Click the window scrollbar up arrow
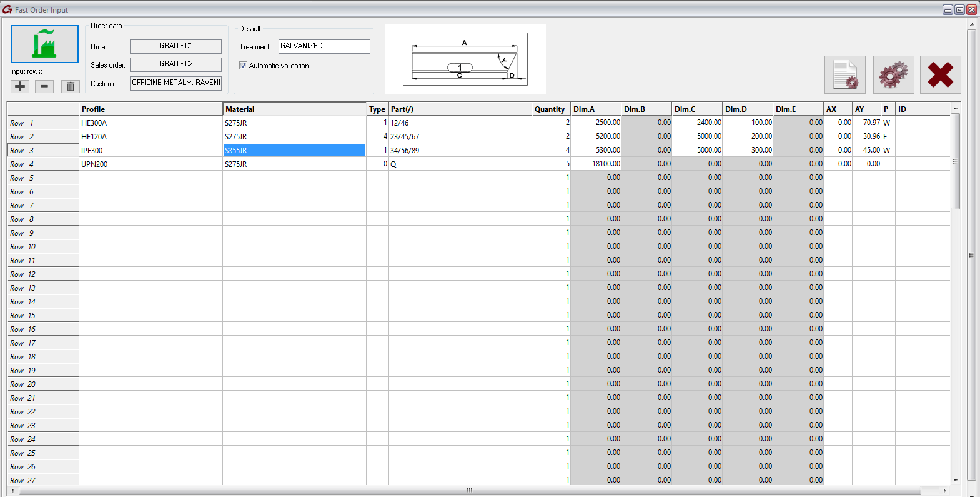 click(971, 24)
